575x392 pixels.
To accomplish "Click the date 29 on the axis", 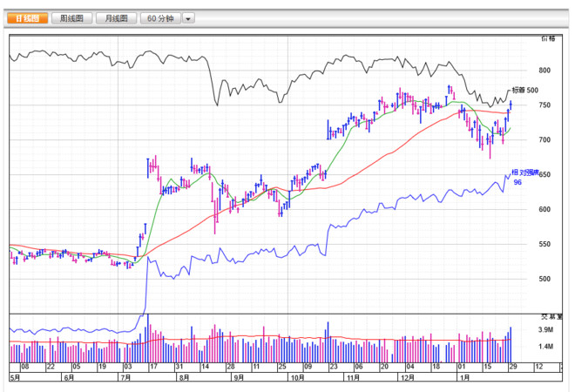I will click(513, 367).
